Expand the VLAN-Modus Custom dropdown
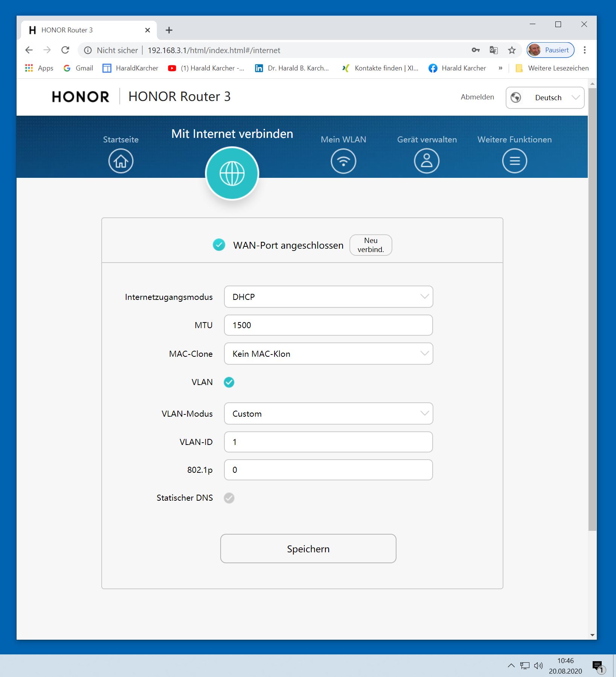The height and width of the screenshot is (677, 616). pyautogui.click(x=328, y=414)
